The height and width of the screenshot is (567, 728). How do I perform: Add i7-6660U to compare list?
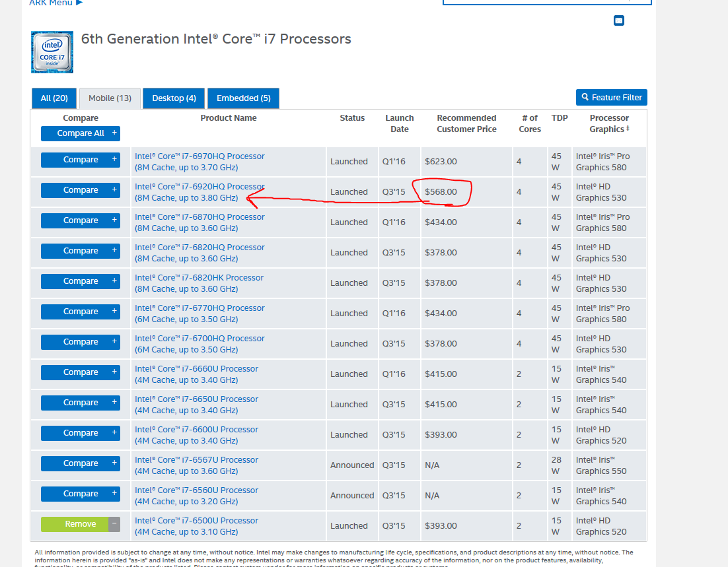point(81,372)
